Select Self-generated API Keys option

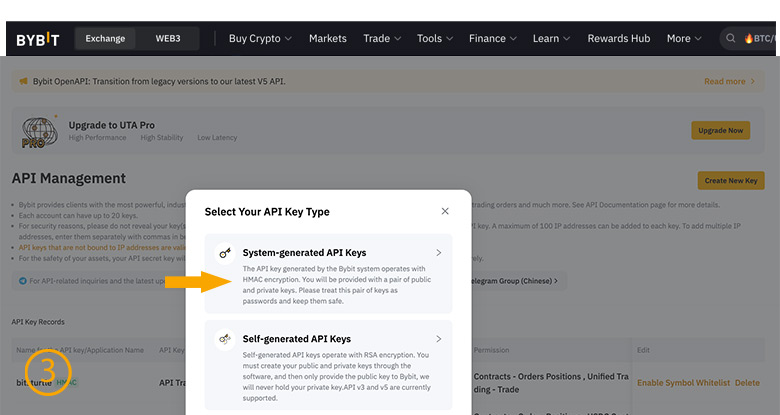point(328,365)
